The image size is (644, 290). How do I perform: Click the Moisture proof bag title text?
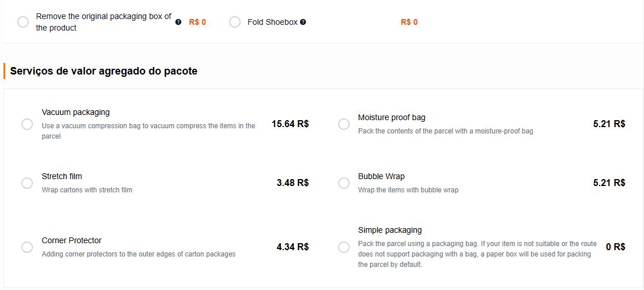[391, 117]
